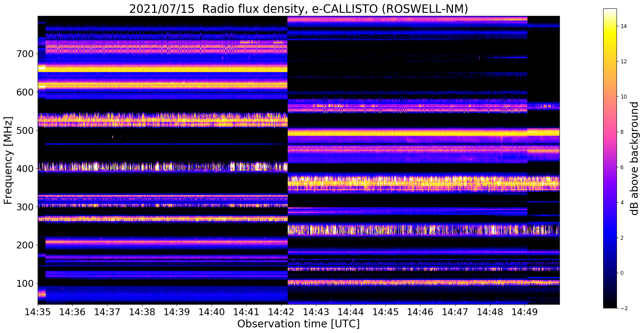Screen dimensions: 644x333
Task: Click the 14:43 time tick label
Action: pos(316,312)
